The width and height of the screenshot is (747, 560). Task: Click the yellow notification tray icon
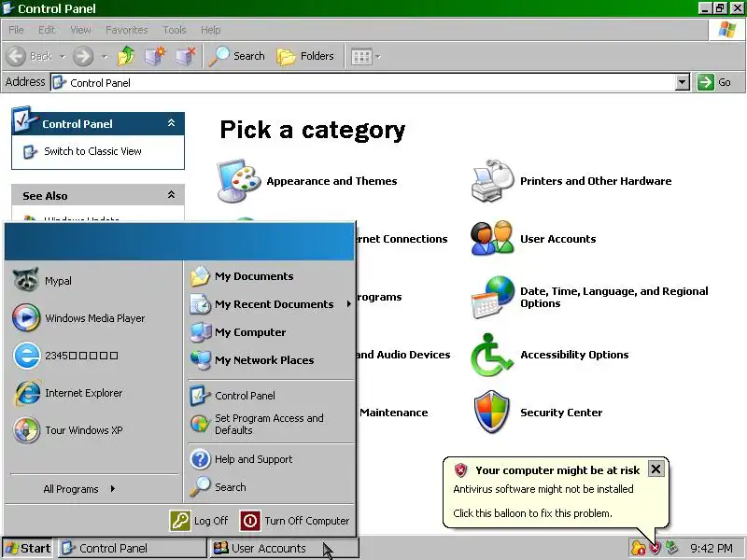click(x=639, y=548)
